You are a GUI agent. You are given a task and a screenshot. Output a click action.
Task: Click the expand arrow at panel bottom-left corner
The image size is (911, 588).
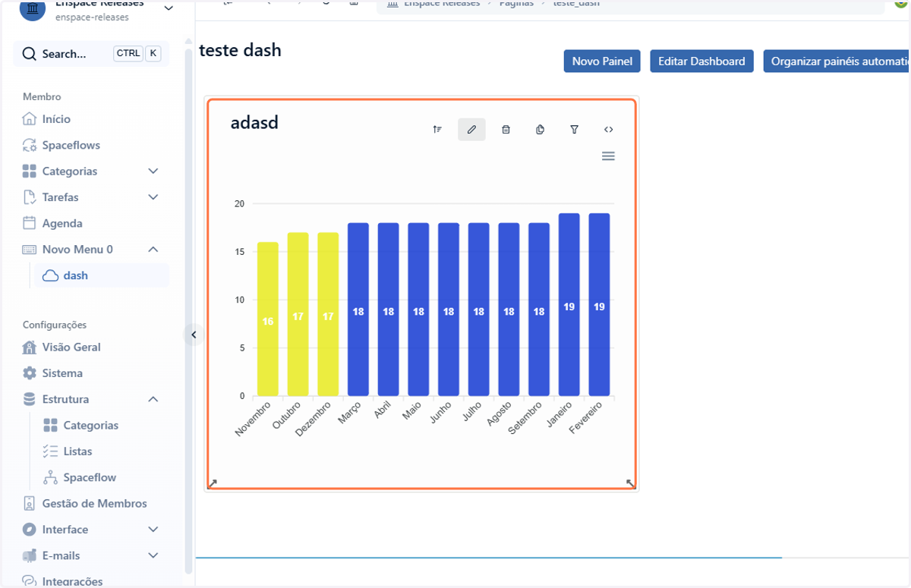click(x=213, y=483)
